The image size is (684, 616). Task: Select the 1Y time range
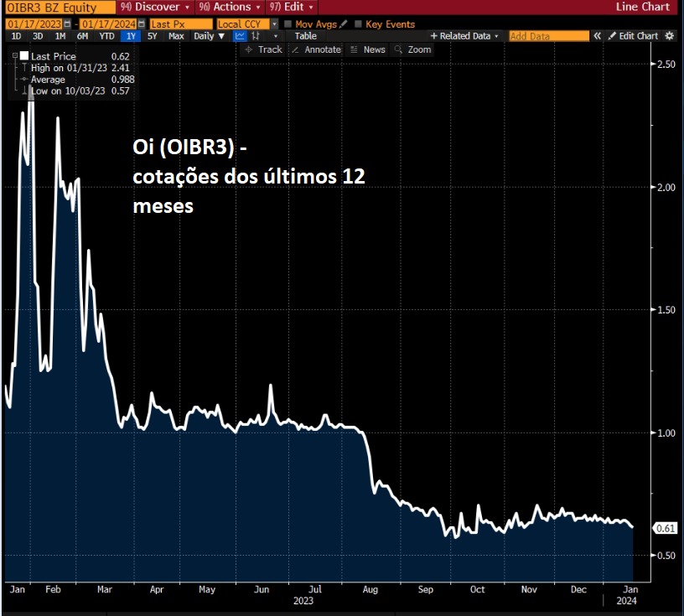coord(131,36)
